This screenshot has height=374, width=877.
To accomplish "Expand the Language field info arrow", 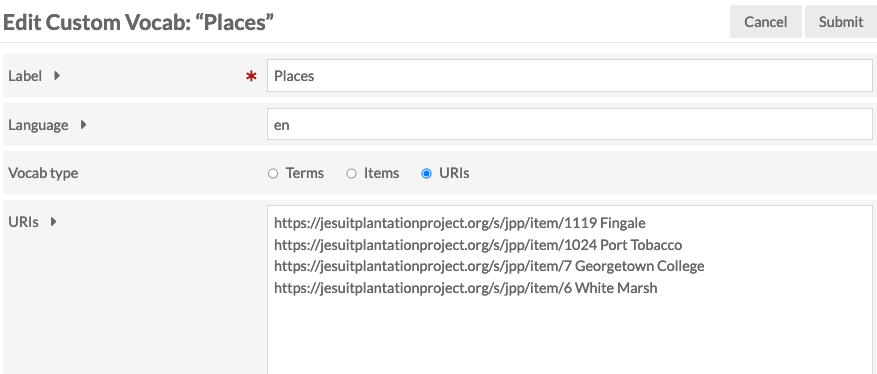I will [83, 124].
